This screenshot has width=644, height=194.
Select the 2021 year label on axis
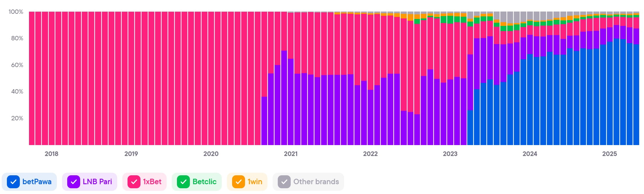[291, 154]
